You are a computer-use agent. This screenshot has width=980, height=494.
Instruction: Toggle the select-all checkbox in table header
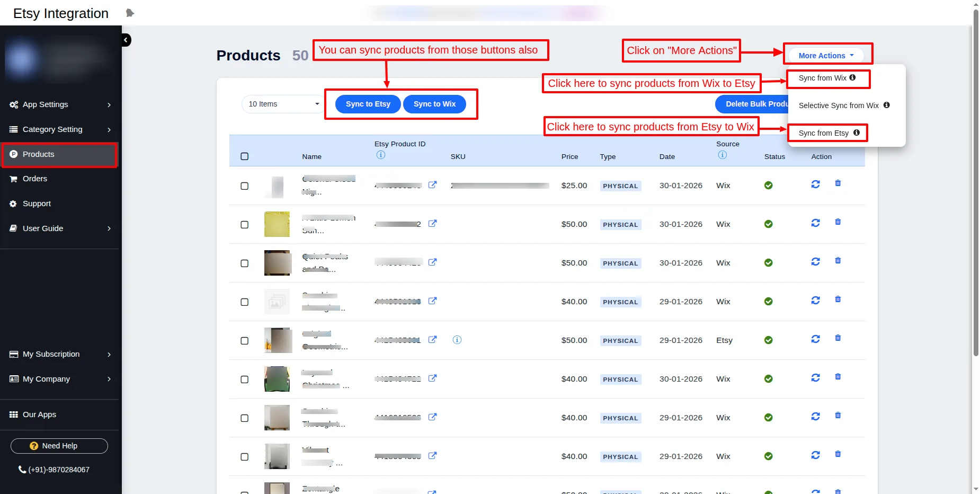pos(244,156)
